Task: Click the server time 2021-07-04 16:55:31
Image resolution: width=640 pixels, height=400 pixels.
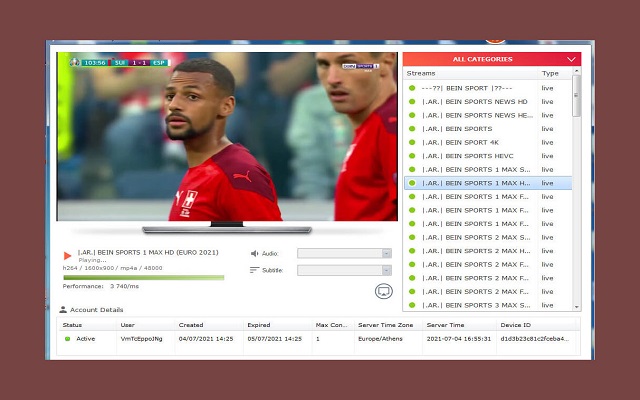Action: coord(459,339)
